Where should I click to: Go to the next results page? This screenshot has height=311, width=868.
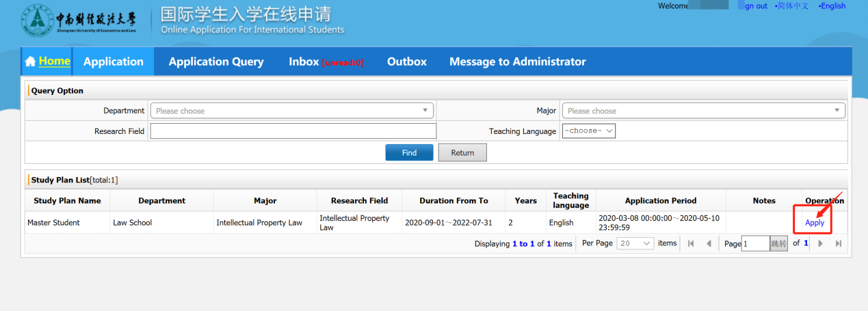click(x=821, y=243)
